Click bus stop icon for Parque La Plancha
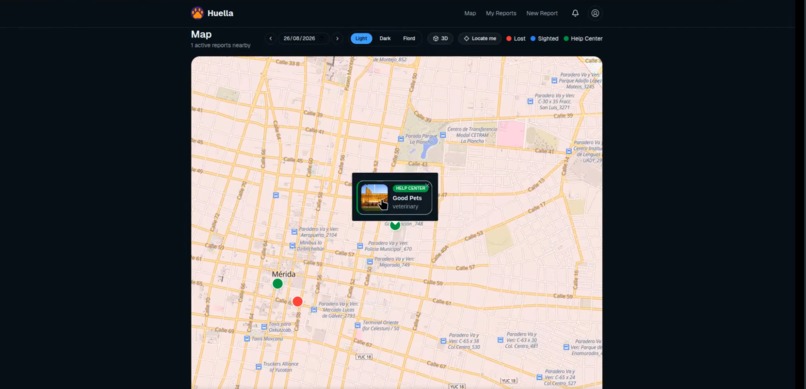 tap(401, 139)
